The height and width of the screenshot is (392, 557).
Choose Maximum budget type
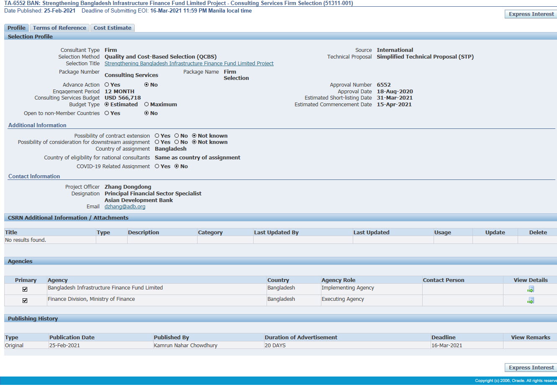(146, 104)
